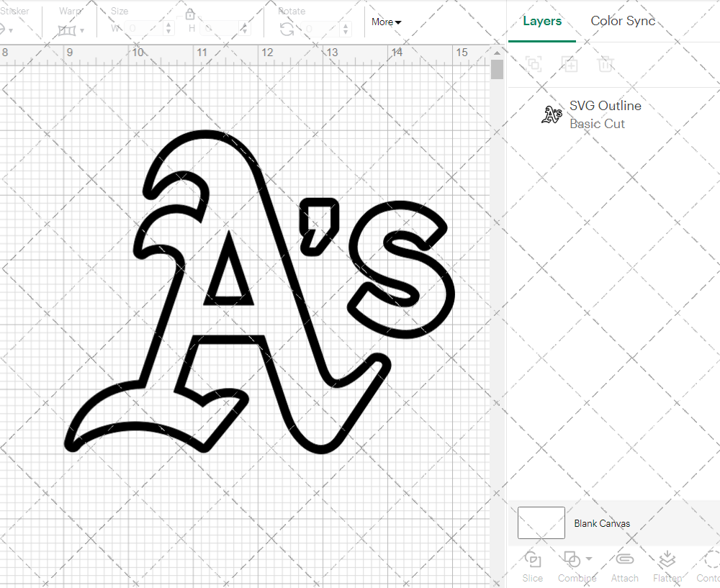Click the Attach tool
Image resolution: width=720 pixels, height=588 pixels.
(x=624, y=567)
